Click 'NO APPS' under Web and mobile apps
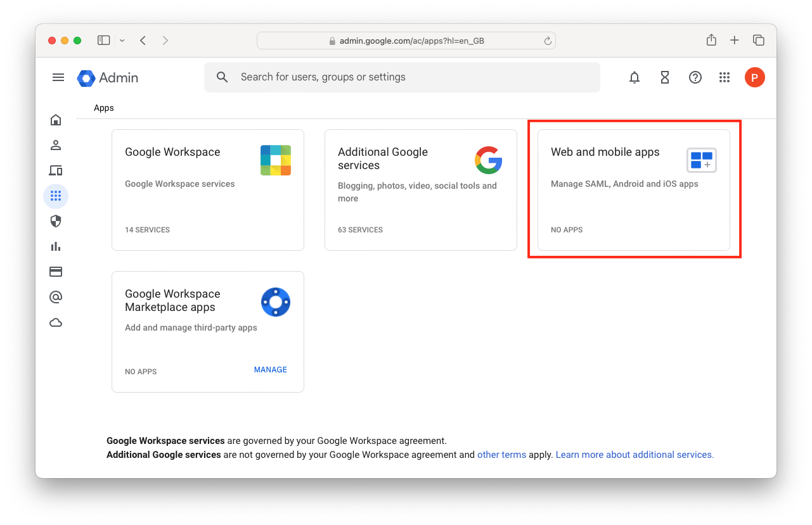This screenshot has width=812, height=525. [567, 230]
